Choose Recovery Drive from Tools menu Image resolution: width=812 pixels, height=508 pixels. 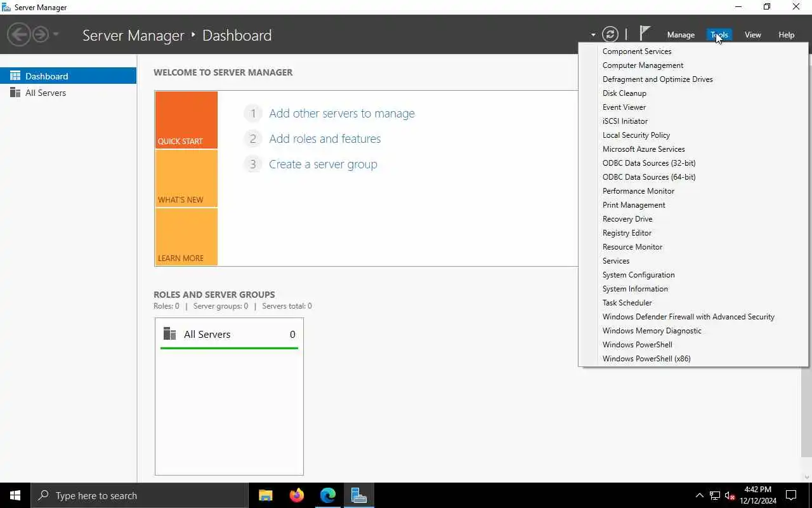point(693,219)
